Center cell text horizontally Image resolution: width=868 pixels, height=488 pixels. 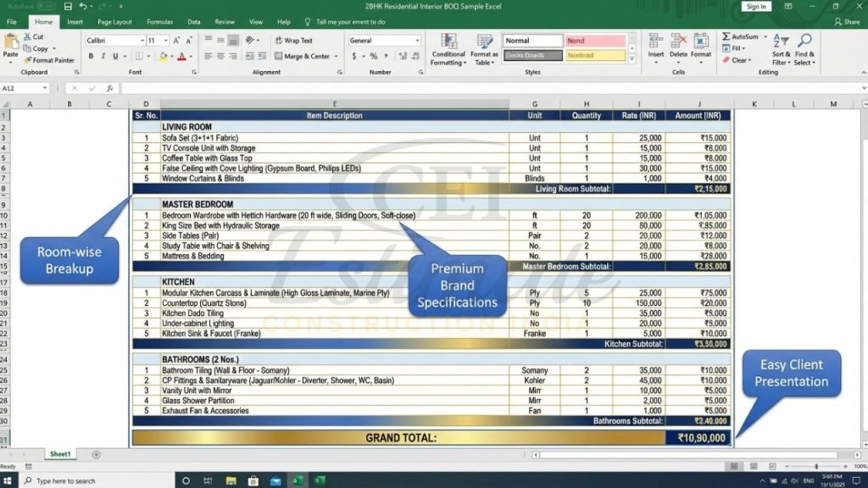pyautogui.click(x=220, y=57)
